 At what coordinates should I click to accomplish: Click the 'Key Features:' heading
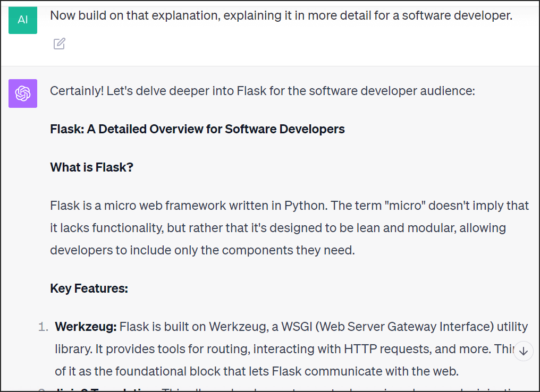89,288
